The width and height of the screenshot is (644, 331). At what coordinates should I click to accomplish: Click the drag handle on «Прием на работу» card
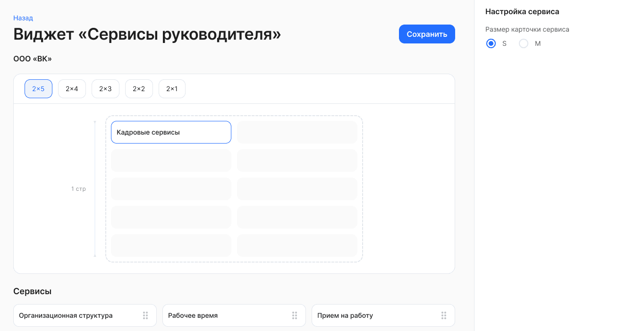click(x=443, y=315)
